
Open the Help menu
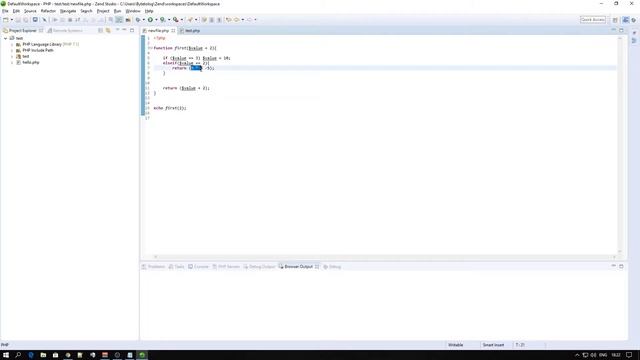[x=149, y=11]
